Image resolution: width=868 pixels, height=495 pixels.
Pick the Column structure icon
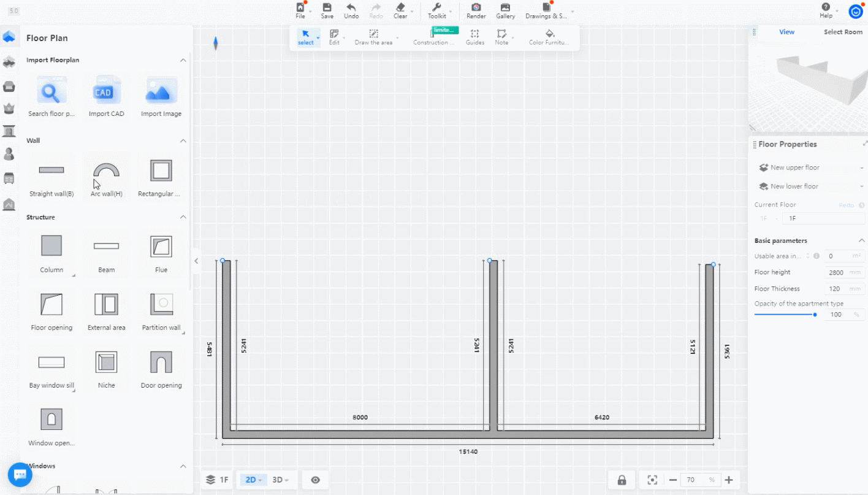51,246
